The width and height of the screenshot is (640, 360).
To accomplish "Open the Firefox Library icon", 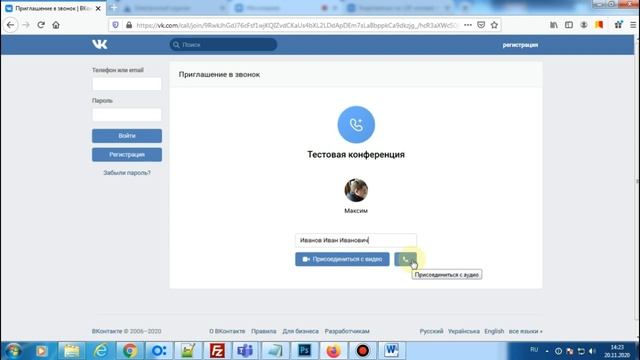I will click(554, 25).
